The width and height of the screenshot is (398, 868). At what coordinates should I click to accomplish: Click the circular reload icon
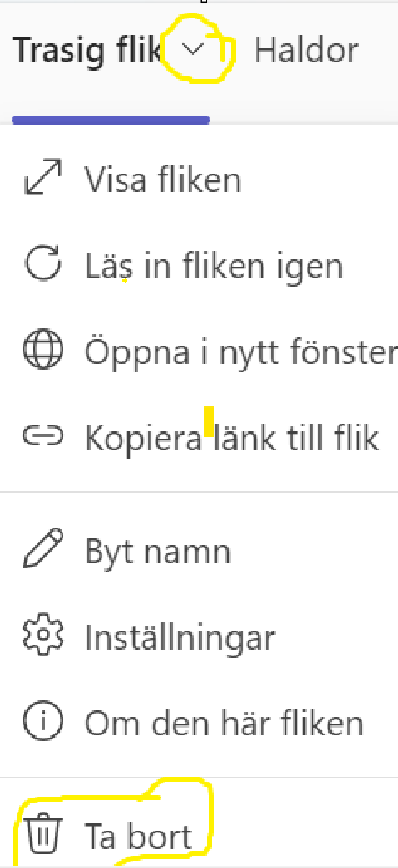tap(43, 264)
